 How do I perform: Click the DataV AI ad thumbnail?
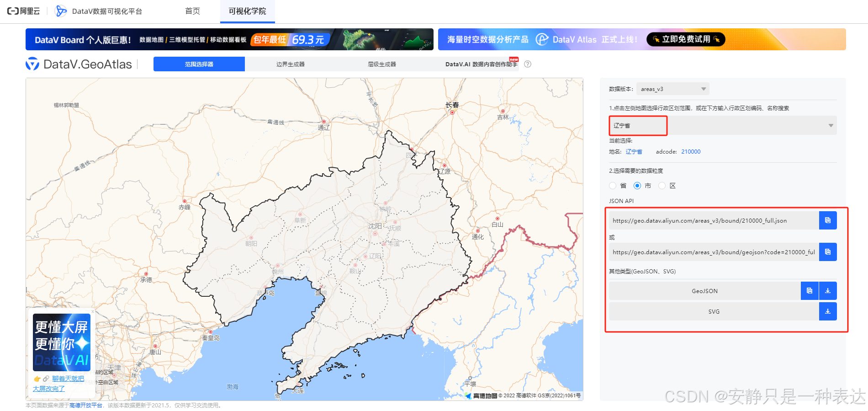(x=62, y=342)
